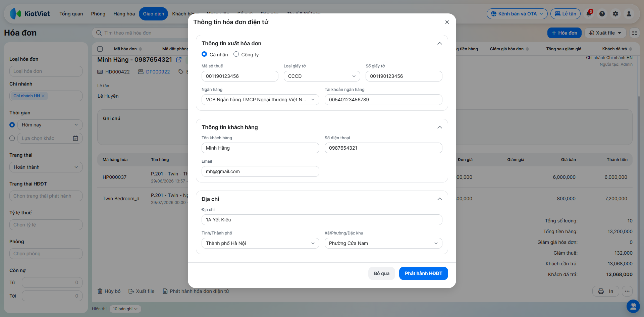The image size is (644, 317).
Task: Click the Số giấy tờ field
Action: pyautogui.click(x=404, y=76)
